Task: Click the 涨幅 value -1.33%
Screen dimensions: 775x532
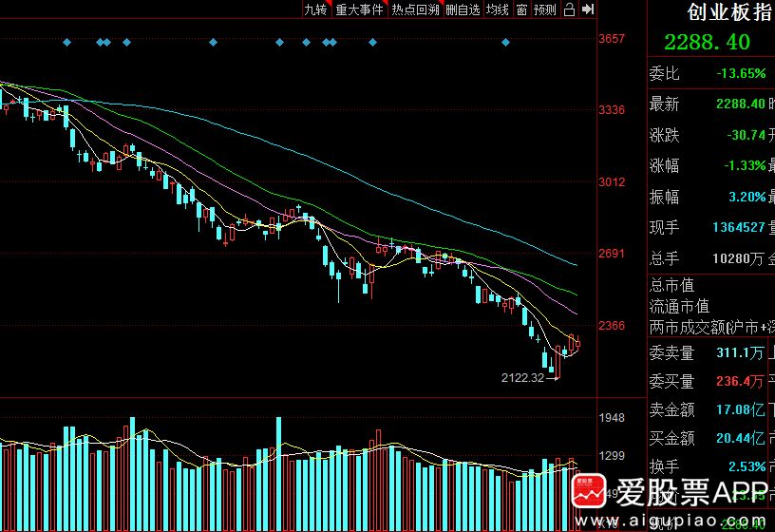Action: coord(745,165)
